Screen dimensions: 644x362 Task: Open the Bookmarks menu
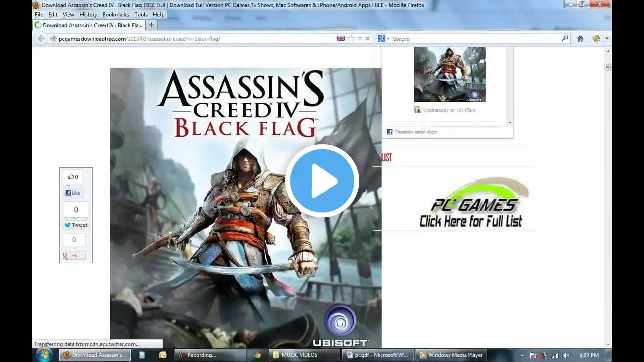pyautogui.click(x=116, y=15)
